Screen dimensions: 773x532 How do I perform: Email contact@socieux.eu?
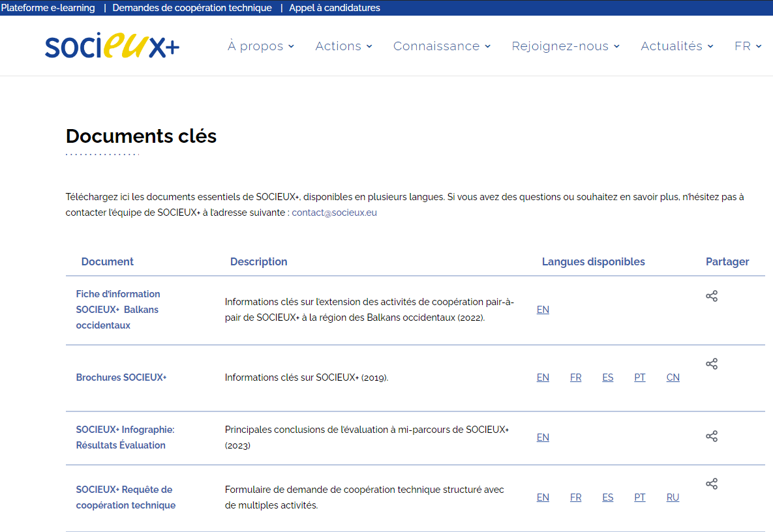(x=334, y=212)
